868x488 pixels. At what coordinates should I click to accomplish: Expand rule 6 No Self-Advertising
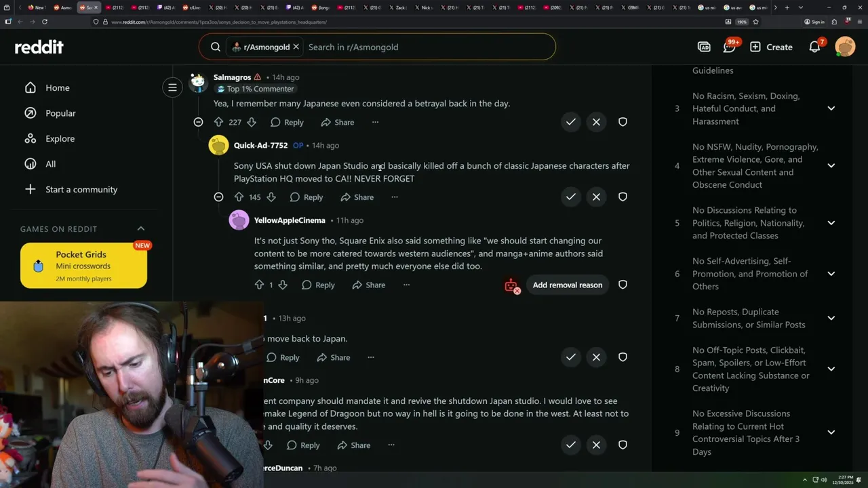click(831, 274)
